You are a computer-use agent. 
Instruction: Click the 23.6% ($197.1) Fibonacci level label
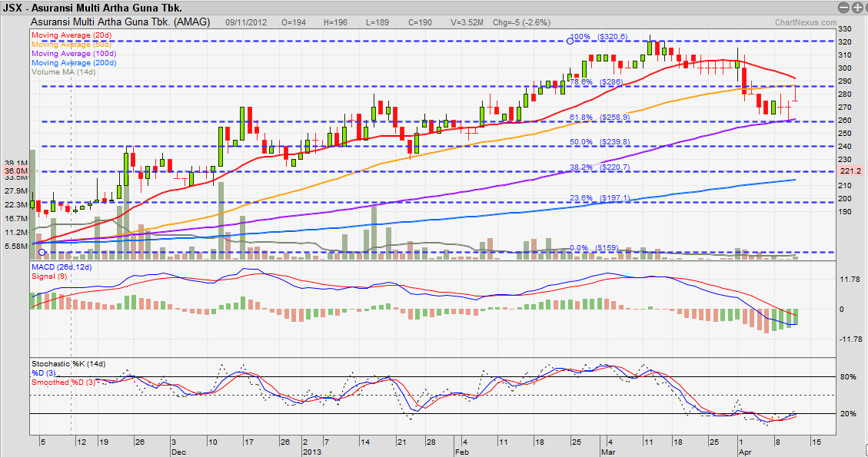(x=599, y=198)
